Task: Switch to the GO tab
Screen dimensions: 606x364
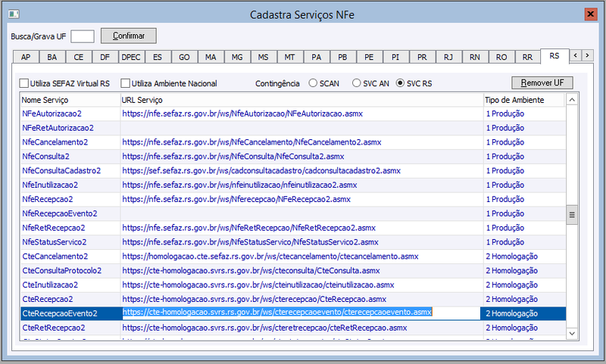Action: pyautogui.click(x=184, y=57)
